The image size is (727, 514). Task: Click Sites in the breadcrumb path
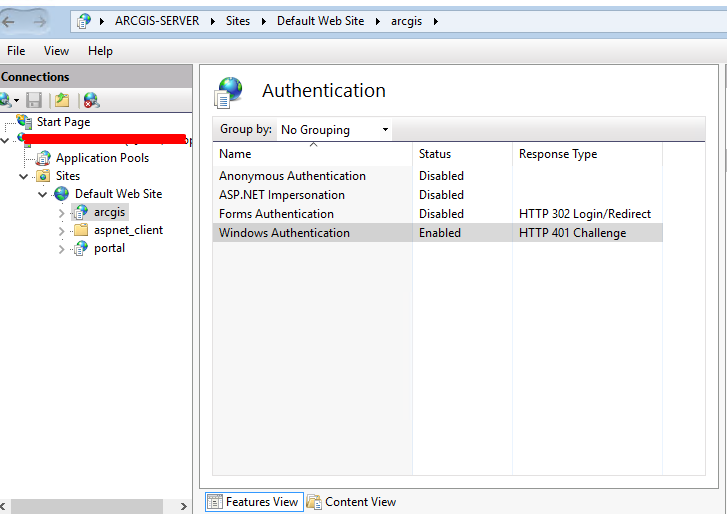click(238, 21)
